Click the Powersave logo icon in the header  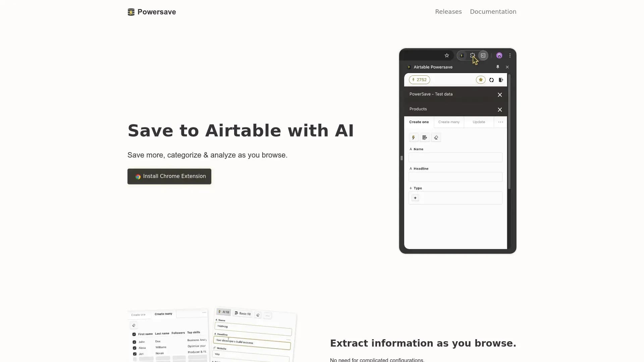[131, 12]
